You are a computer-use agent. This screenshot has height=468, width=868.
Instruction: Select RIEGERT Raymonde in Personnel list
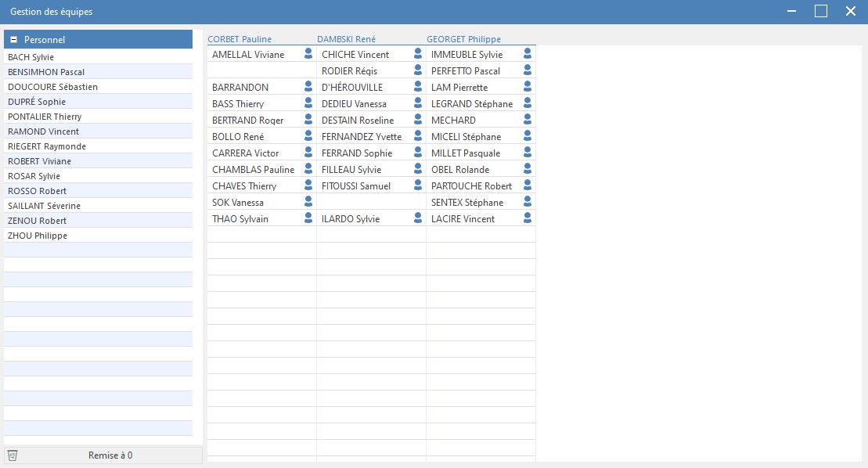tap(98, 146)
